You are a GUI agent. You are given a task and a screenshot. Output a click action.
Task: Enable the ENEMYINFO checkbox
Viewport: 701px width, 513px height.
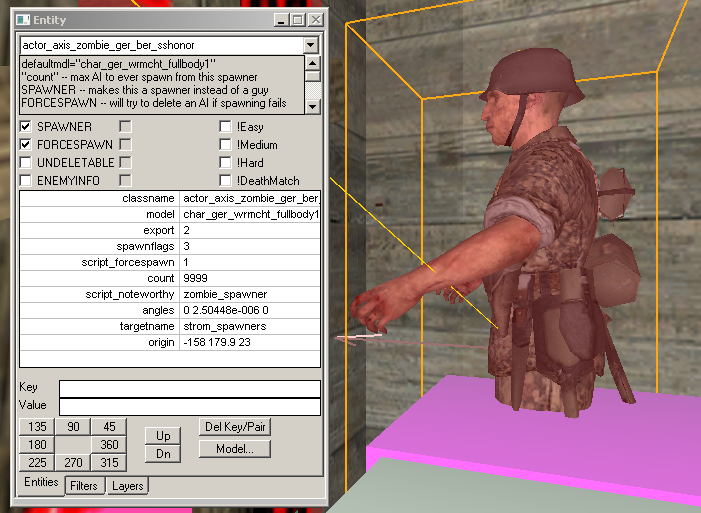click(25, 180)
